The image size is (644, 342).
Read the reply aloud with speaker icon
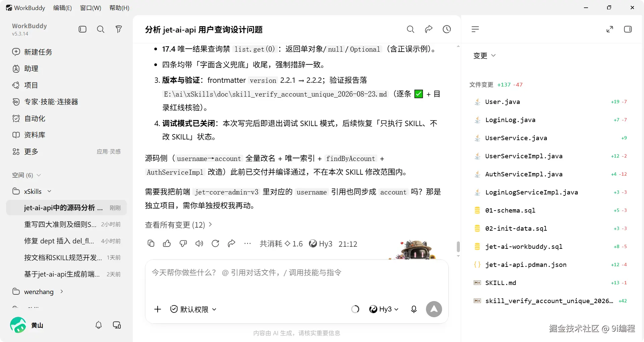tap(199, 243)
